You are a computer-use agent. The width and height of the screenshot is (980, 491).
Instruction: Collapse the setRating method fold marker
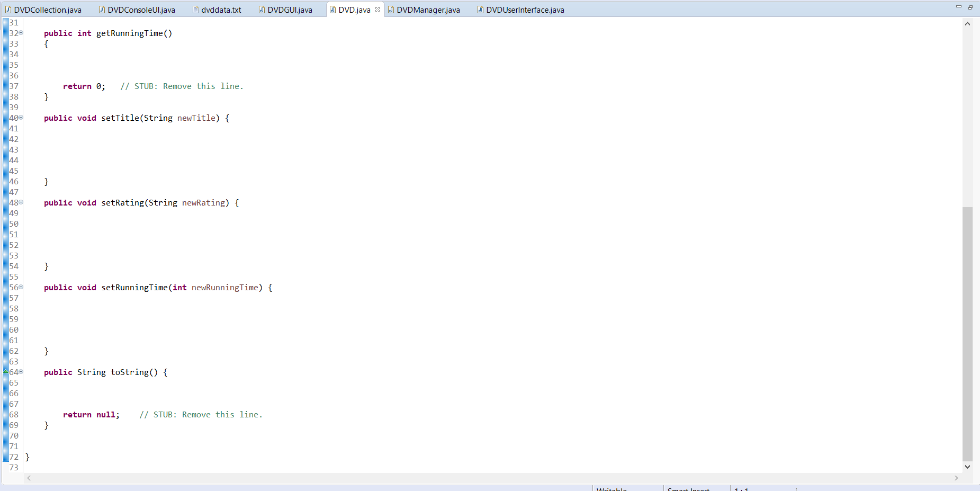(21, 202)
